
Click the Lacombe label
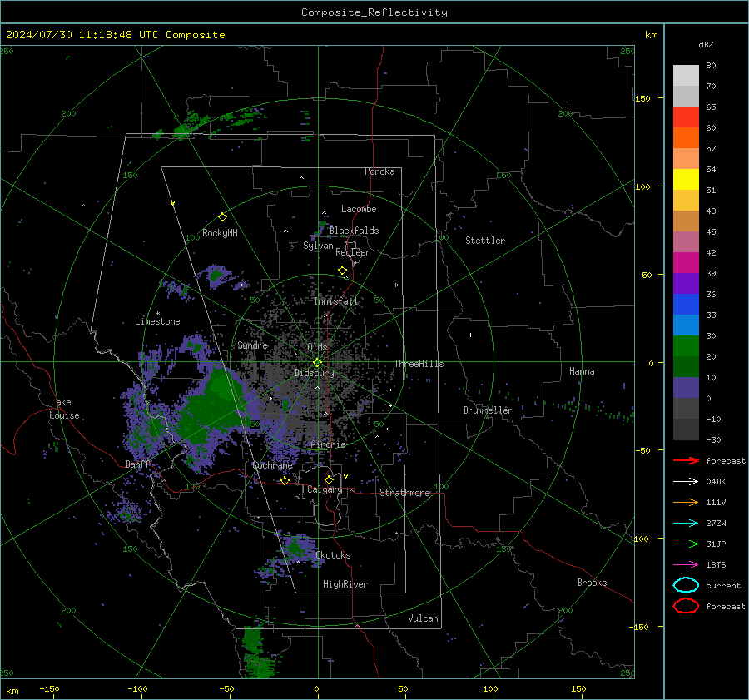pyautogui.click(x=359, y=209)
